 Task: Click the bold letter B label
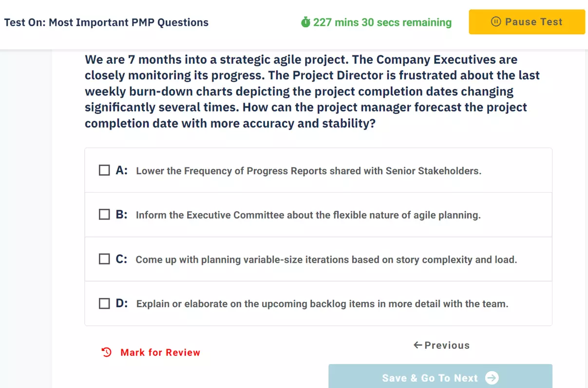(x=121, y=214)
